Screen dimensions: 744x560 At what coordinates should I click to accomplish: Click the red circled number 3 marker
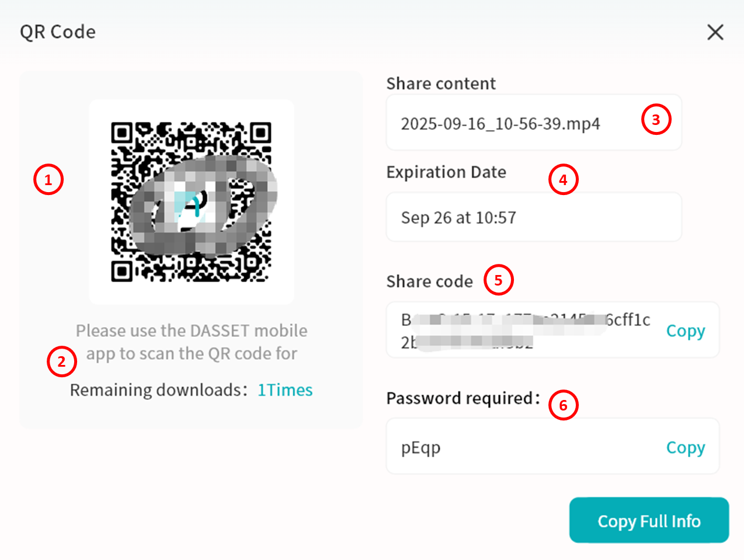point(656,120)
